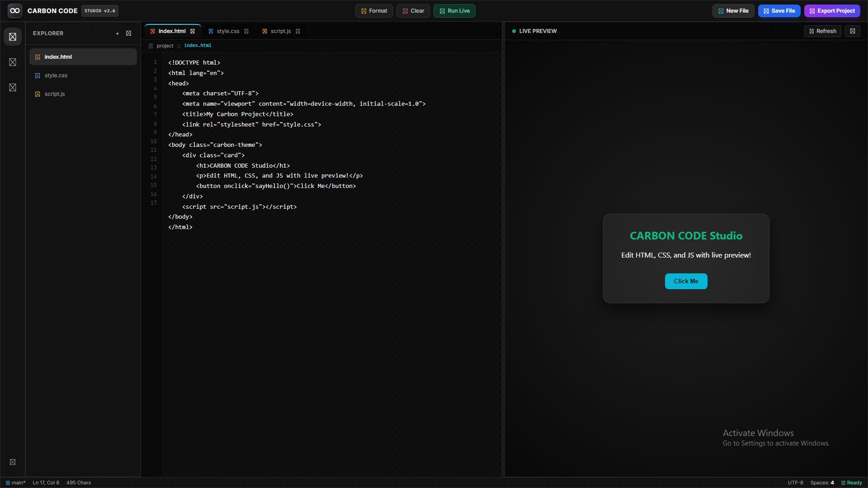Open the first activity bar icon
Screen dimensions: 868x488
(x=13, y=37)
